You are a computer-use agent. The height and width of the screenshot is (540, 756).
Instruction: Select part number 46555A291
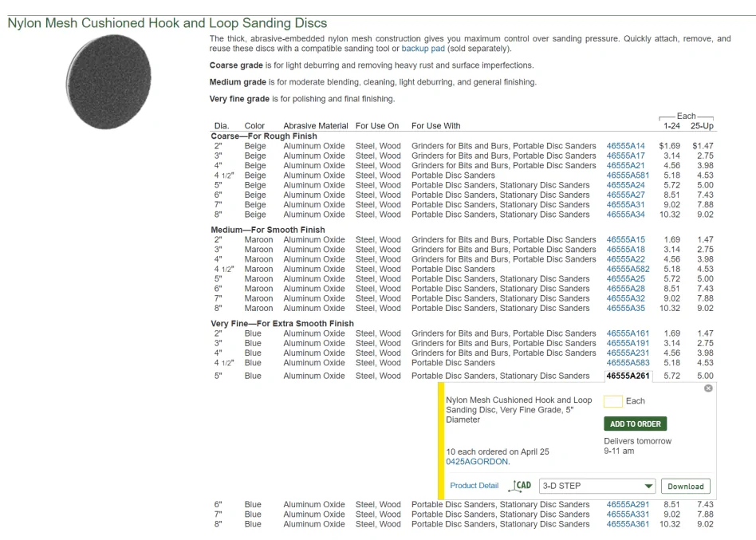628,504
